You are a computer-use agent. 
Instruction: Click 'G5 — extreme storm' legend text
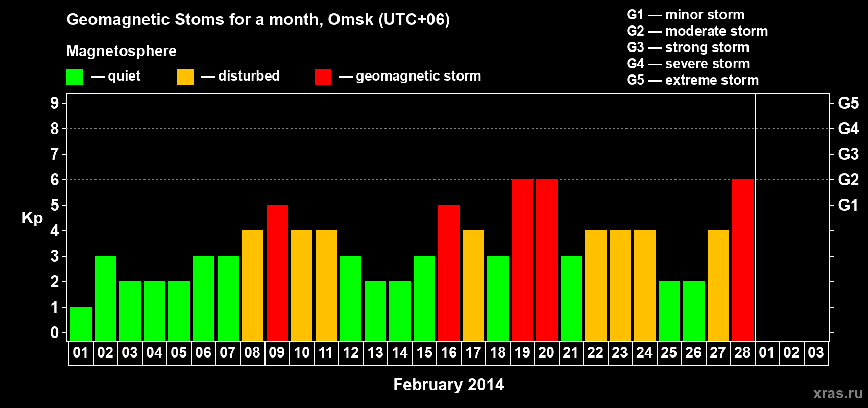(693, 80)
